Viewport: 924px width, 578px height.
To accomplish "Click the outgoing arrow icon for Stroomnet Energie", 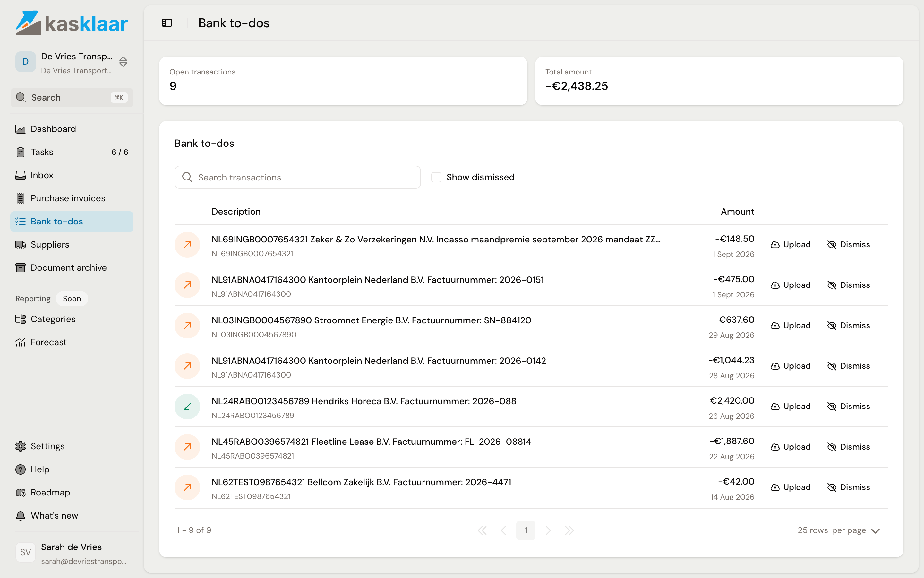I will click(187, 326).
